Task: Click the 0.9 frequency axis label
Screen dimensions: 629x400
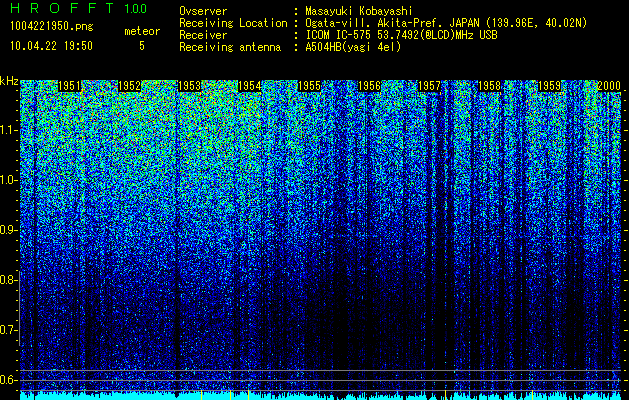Action: [8, 230]
